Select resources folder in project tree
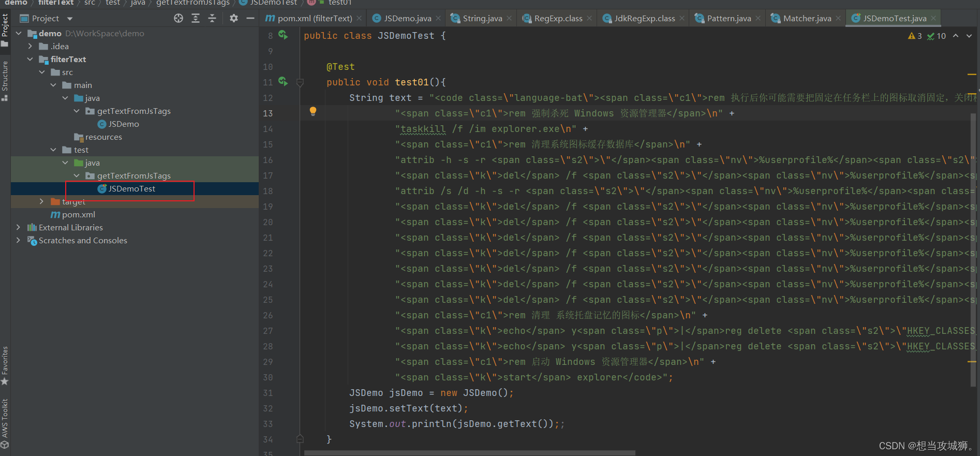Image resolution: width=980 pixels, height=456 pixels. [x=103, y=137]
